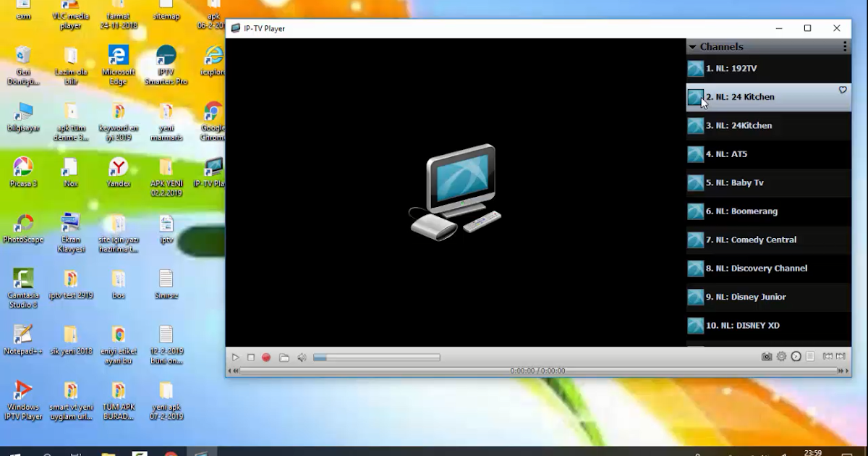This screenshot has height=456, width=868.
Task: Switch to previous channel button
Action: pyautogui.click(x=827, y=357)
